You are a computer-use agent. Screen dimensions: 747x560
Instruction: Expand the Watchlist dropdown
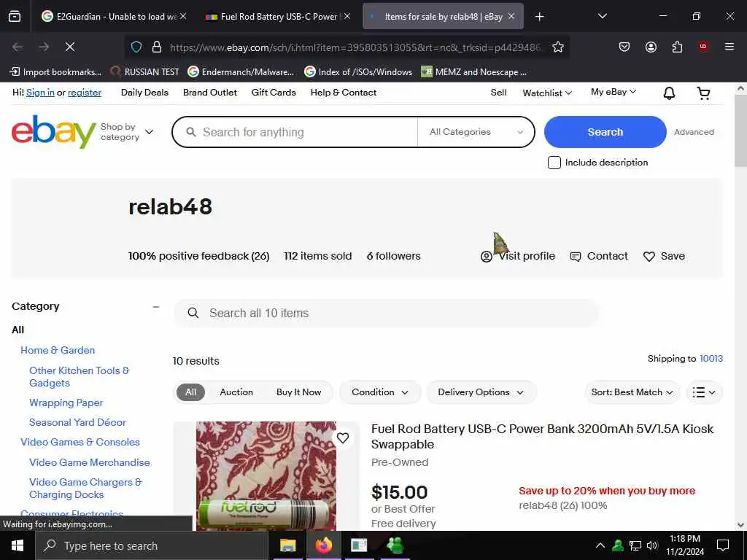[547, 93]
